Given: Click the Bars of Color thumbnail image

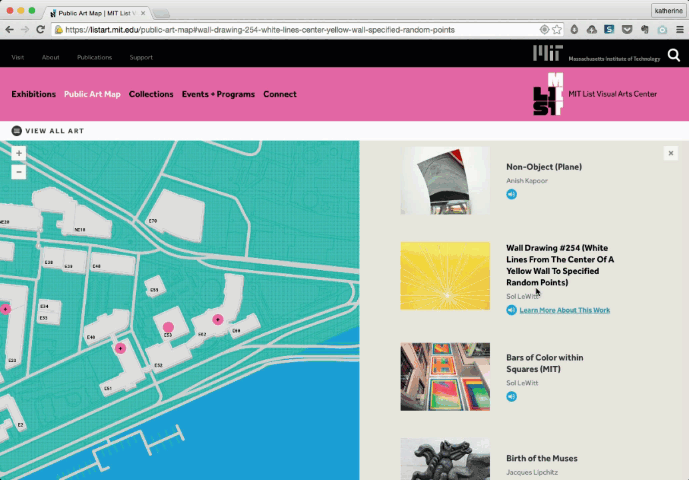Looking at the screenshot, I should tap(445, 377).
